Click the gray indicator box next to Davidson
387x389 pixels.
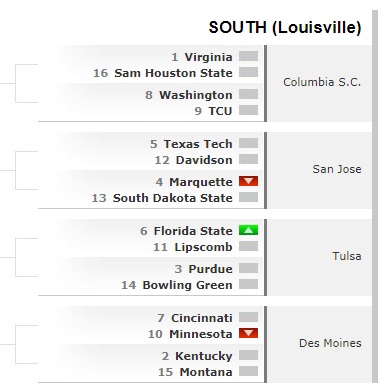click(x=248, y=159)
